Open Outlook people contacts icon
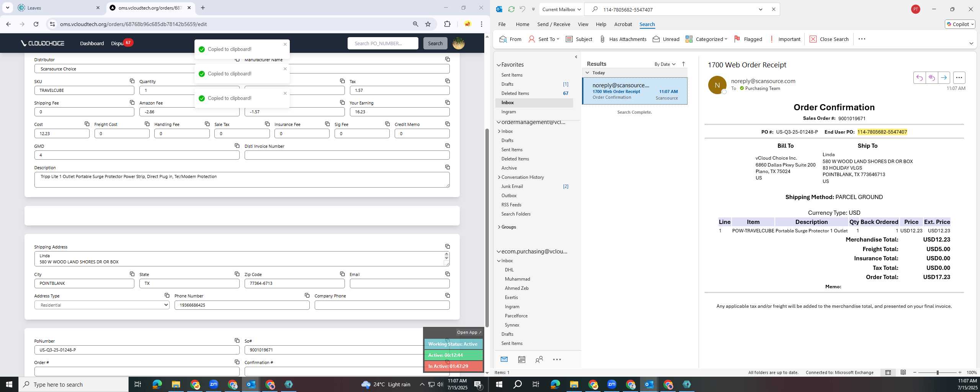The width and height of the screenshot is (980, 392). click(539, 359)
